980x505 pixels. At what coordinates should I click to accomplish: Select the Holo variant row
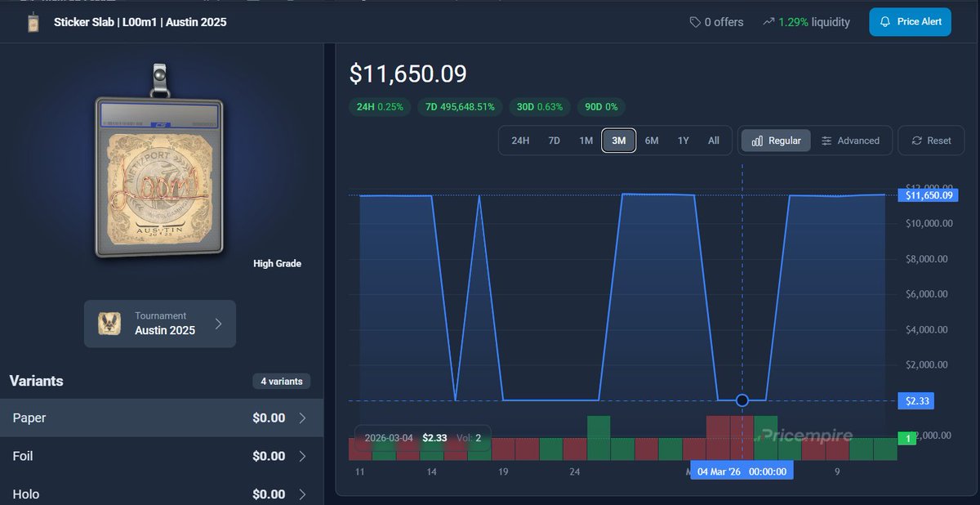pyautogui.click(x=162, y=493)
